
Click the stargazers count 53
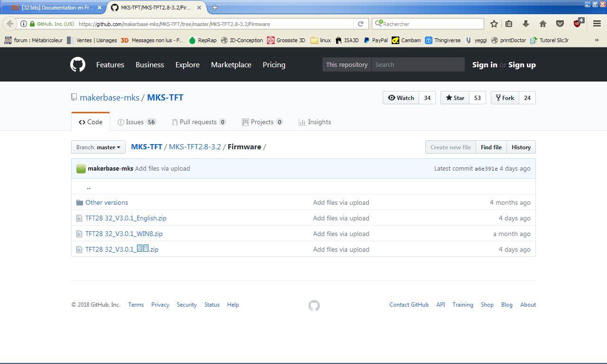click(x=478, y=98)
